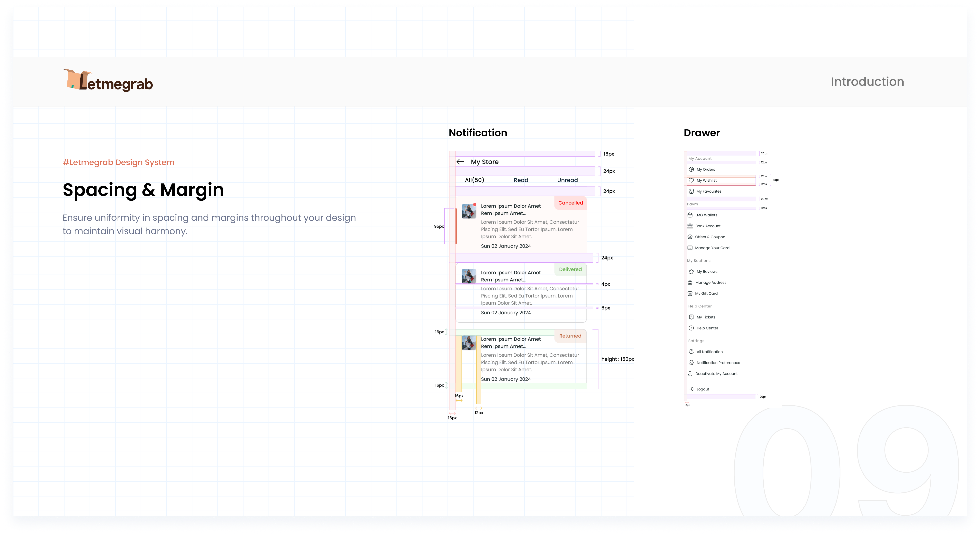This screenshot has height=535, width=980.
Task: Open the thumbnail image on the Delivered notification
Action: (469, 277)
